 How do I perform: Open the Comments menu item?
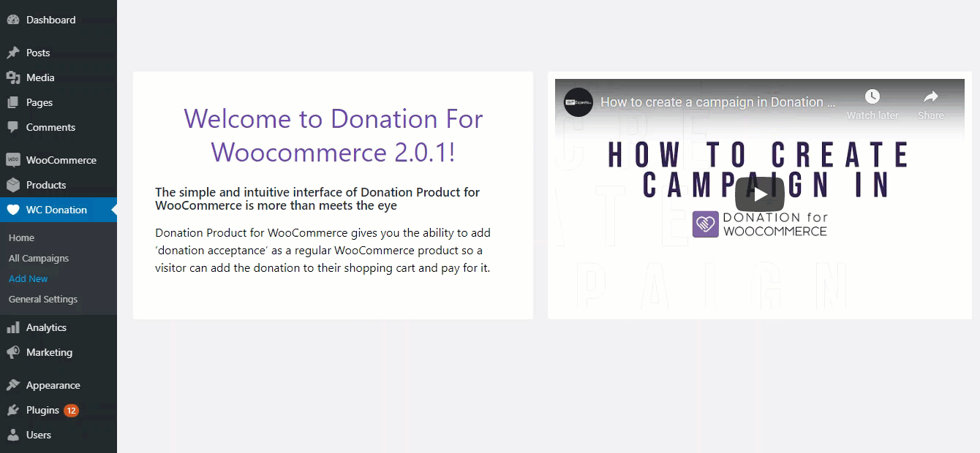click(x=59, y=127)
